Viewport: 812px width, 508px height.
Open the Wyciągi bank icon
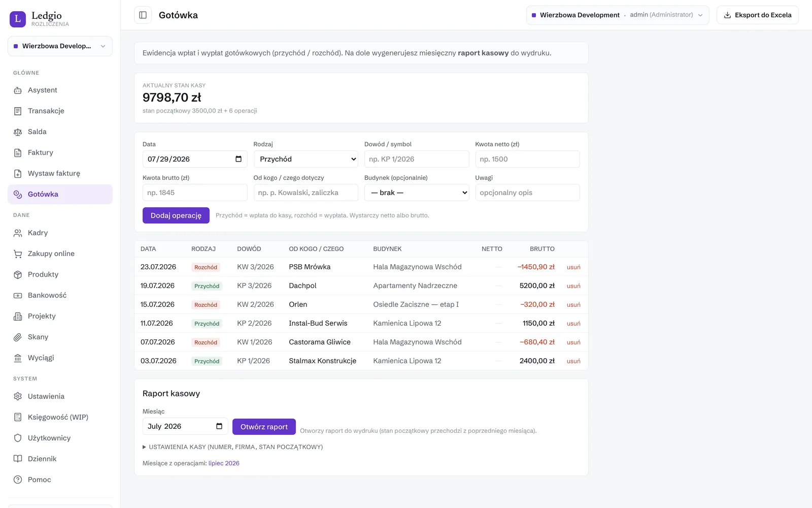[x=18, y=358]
